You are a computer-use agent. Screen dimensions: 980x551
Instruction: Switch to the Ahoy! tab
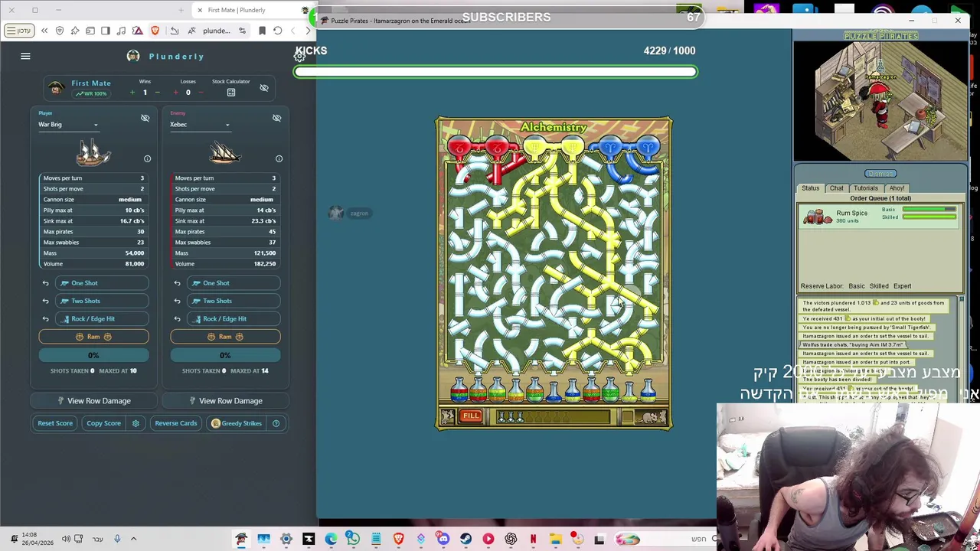897,188
